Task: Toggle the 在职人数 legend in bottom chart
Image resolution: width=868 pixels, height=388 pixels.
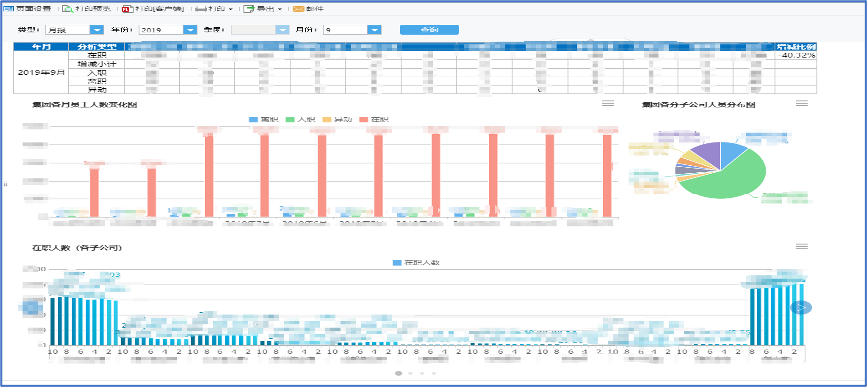Action: coord(416,263)
